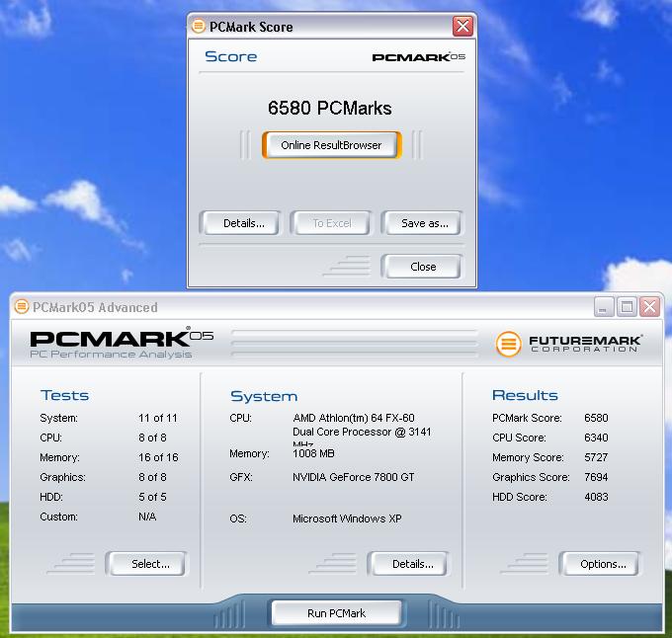Click the Futuremark Corporation orange logo
This screenshot has width=672, height=638.
coord(508,344)
